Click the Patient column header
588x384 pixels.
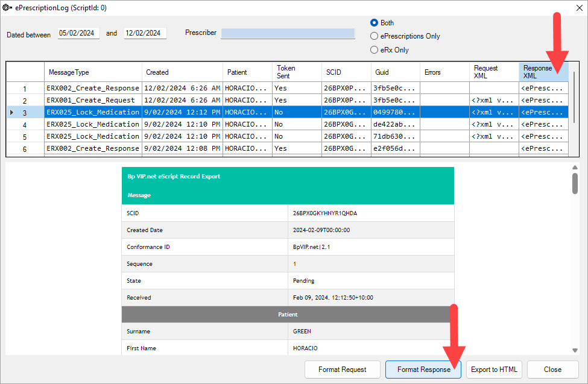pos(247,72)
